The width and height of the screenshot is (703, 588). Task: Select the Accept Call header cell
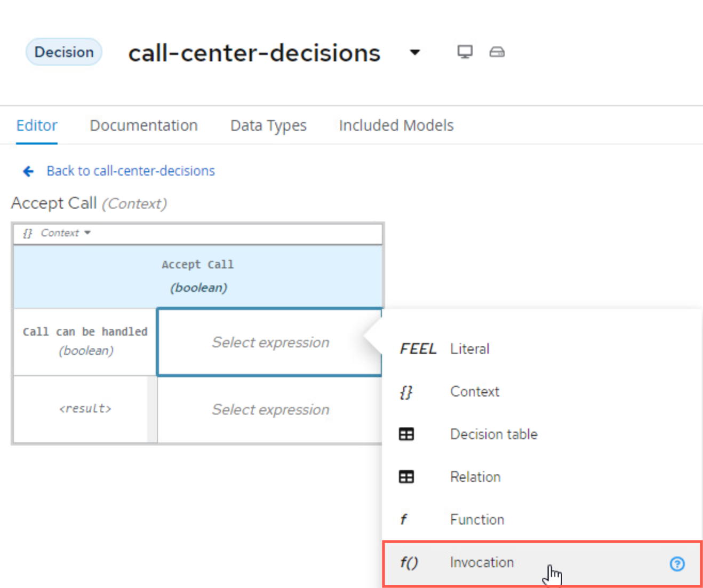point(198,276)
